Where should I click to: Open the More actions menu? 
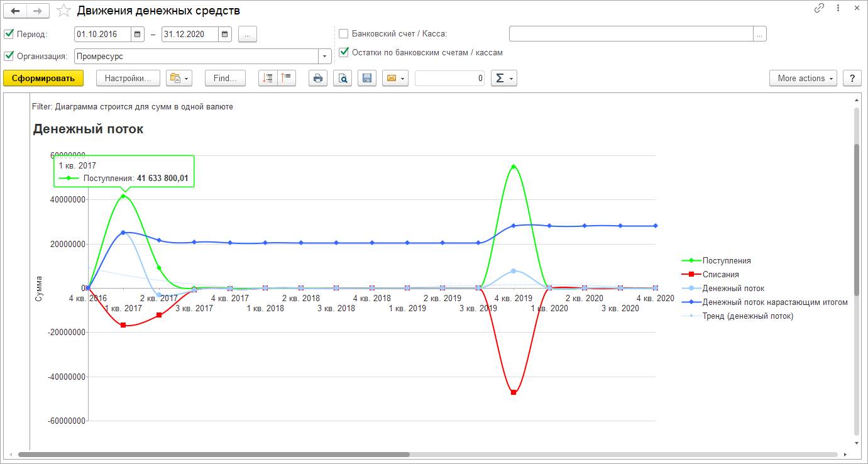[803, 78]
